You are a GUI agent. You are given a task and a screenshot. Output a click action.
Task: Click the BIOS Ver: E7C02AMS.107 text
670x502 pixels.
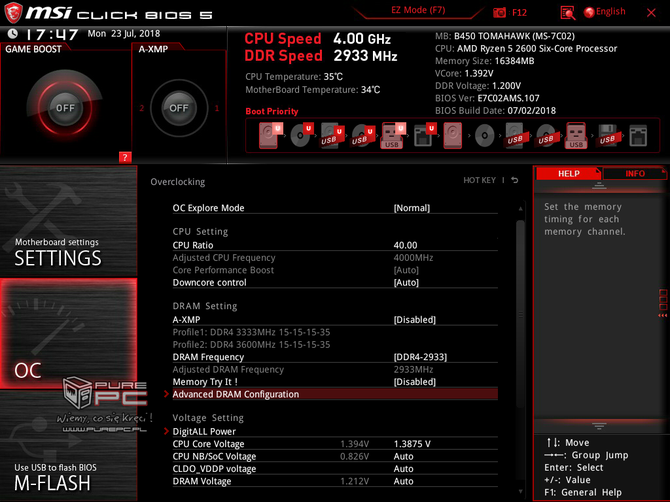(x=487, y=98)
